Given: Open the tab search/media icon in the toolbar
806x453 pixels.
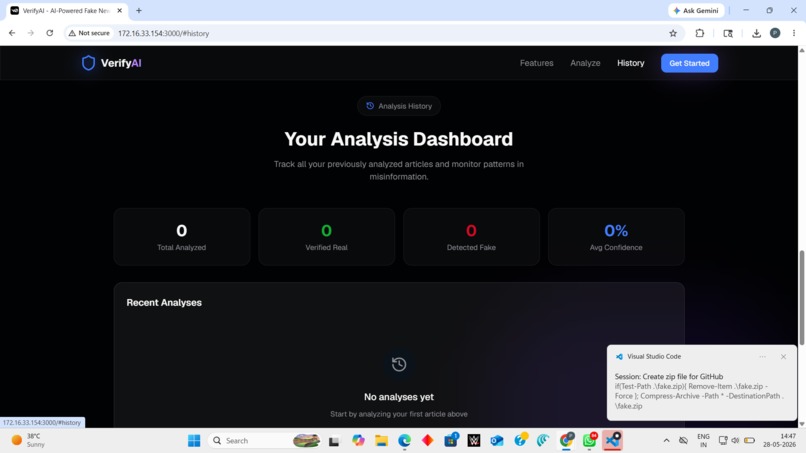Looking at the screenshot, I should 728,33.
